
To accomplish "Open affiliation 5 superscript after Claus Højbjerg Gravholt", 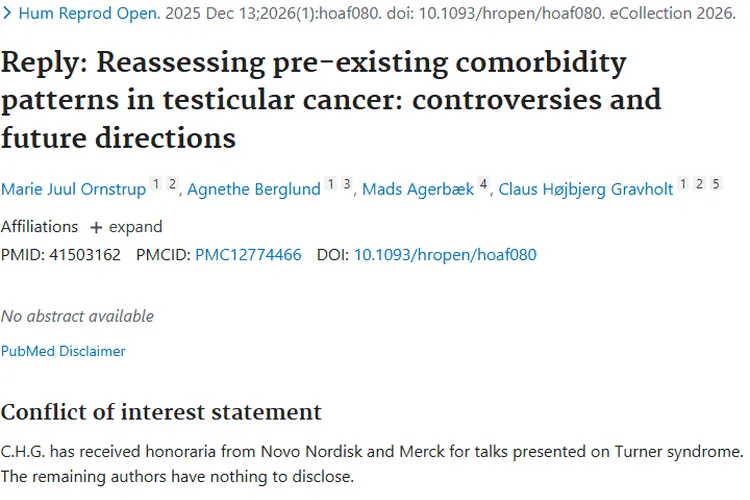I will (716, 185).
